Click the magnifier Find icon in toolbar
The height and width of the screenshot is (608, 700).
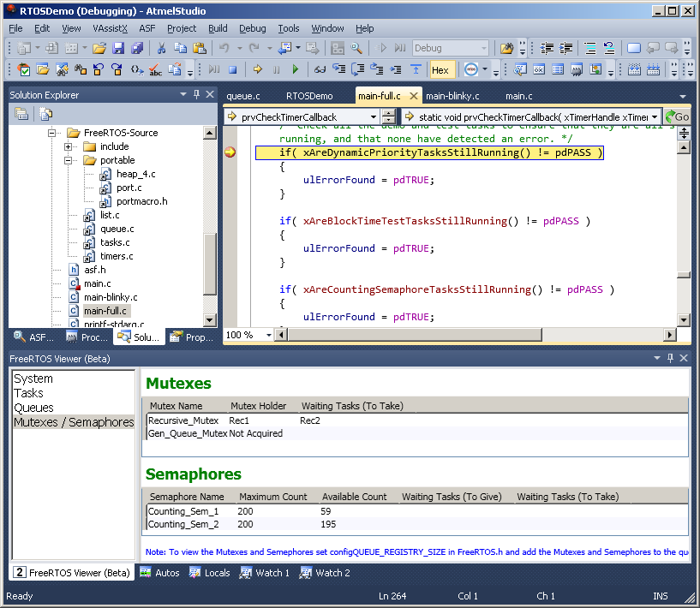click(356, 48)
